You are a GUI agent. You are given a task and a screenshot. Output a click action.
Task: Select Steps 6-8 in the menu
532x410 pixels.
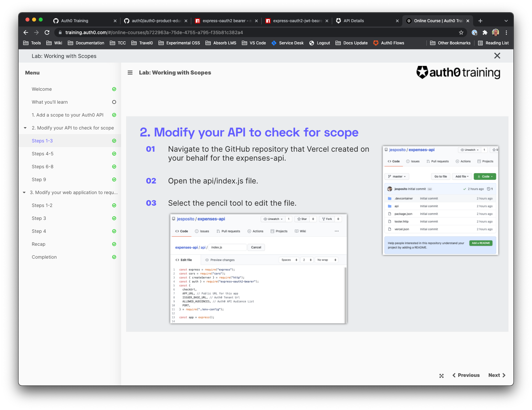(x=42, y=167)
